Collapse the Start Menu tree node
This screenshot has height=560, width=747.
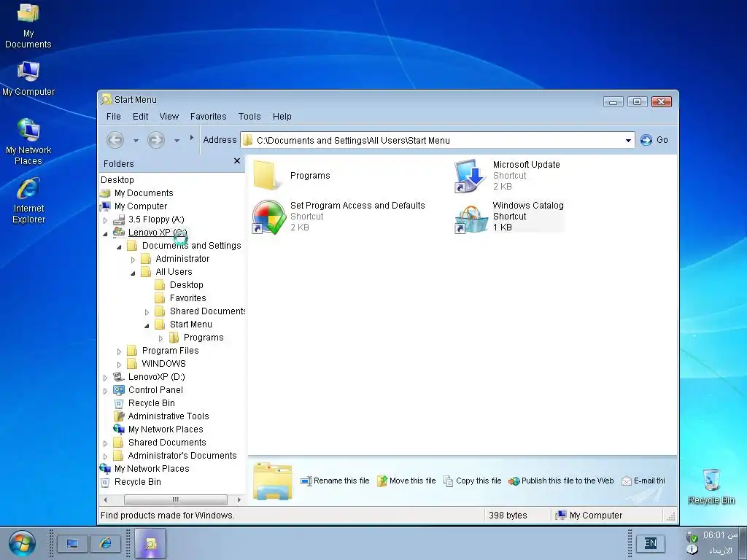tap(147, 325)
